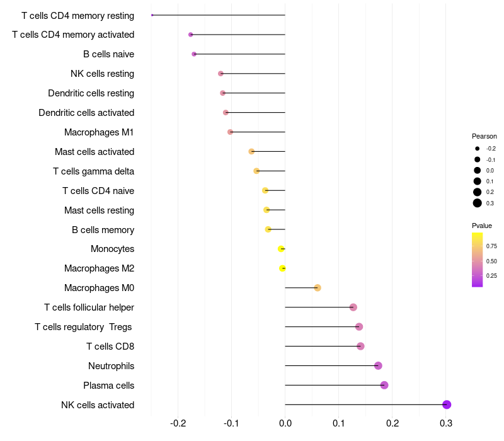The width and height of the screenshot is (504, 441).
Task: Select the yellow Monocytes data point
Action: pyautogui.click(x=281, y=249)
